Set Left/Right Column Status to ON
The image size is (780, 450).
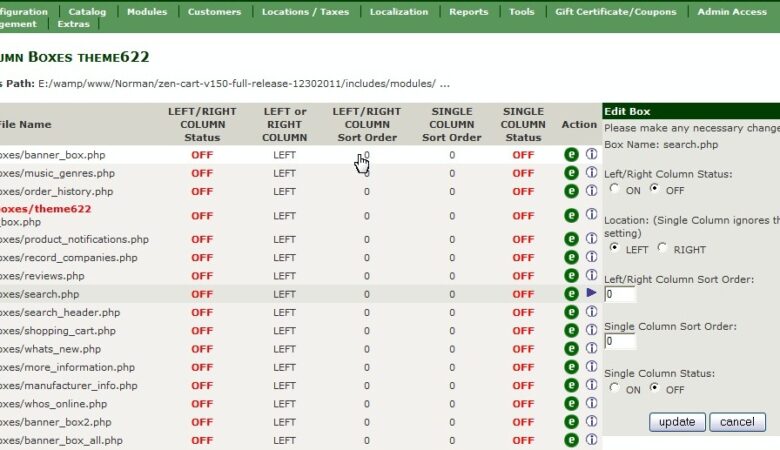[x=614, y=188]
